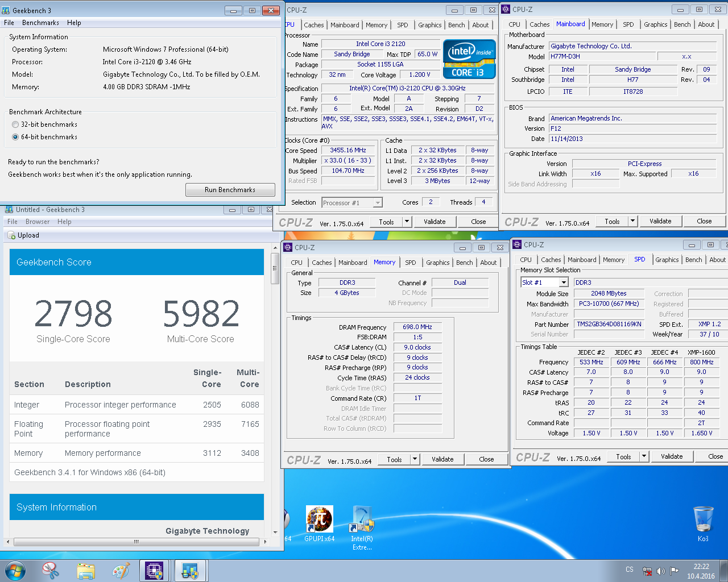This screenshot has height=582, width=728.
Task: Click Validate in CPU-Z CPU window
Action: [x=435, y=222]
